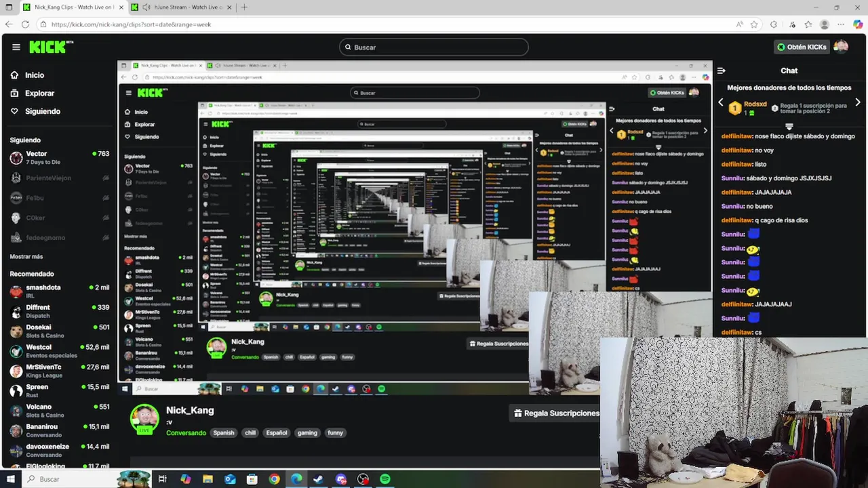
Task: Open Diffrent recommended channel
Action: pos(59,311)
